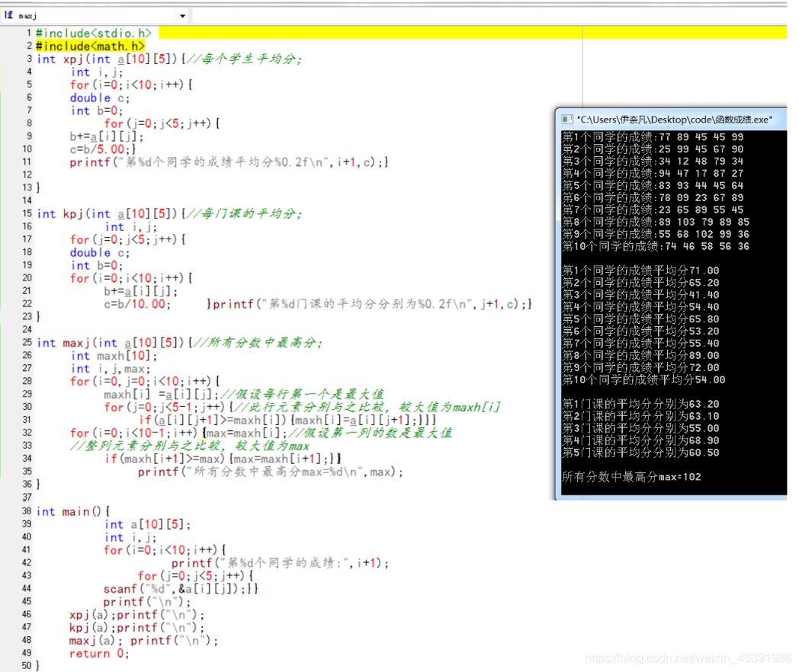
Task: Click comment 所有分数中最高分 on line 25
Action: (x=258, y=343)
